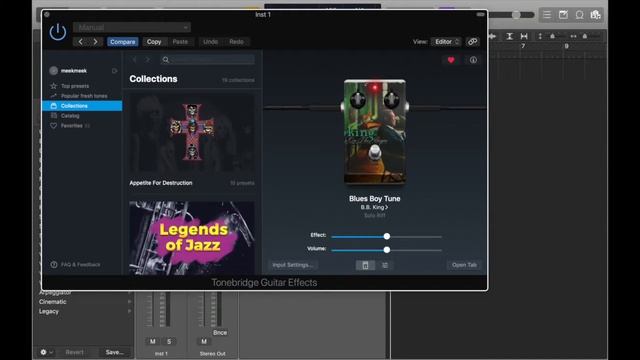Image resolution: width=640 pixels, height=360 pixels.
Task: Navigate forward in Tonebridge browser
Action: click(x=148, y=60)
